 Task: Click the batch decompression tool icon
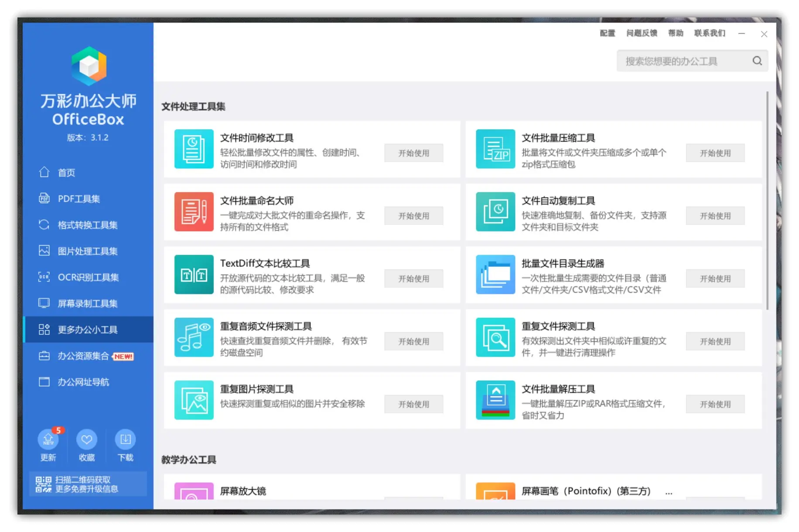click(x=495, y=400)
